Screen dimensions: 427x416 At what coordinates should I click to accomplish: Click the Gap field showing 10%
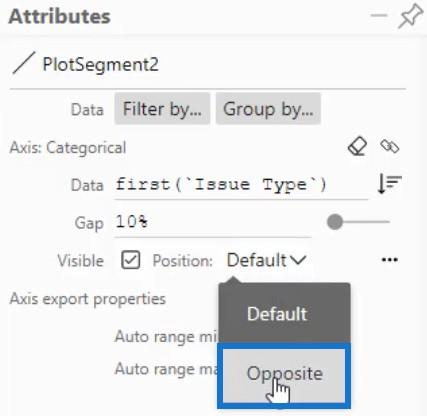click(213, 223)
